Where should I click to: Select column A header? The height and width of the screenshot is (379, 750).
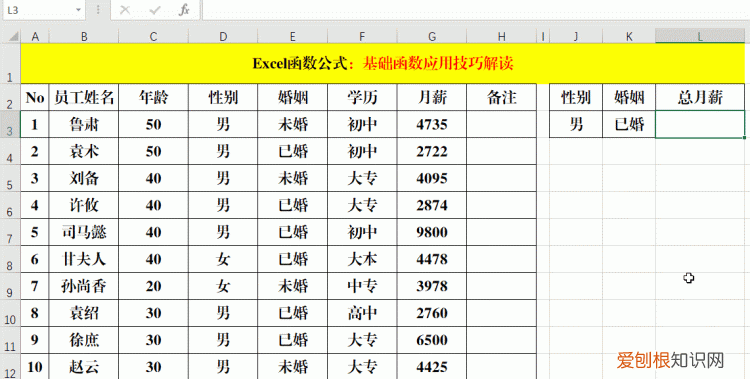(35, 36)
